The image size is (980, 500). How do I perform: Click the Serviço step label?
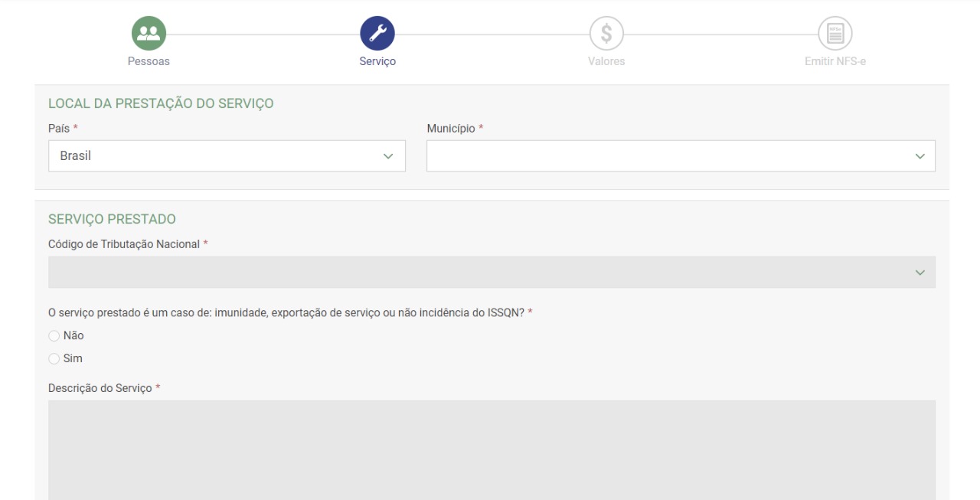[377, 62]
